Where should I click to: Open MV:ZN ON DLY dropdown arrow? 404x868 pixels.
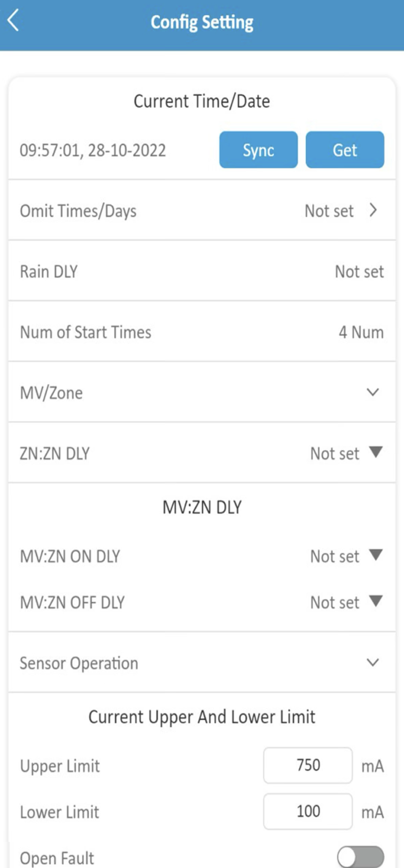click(376, 555)
